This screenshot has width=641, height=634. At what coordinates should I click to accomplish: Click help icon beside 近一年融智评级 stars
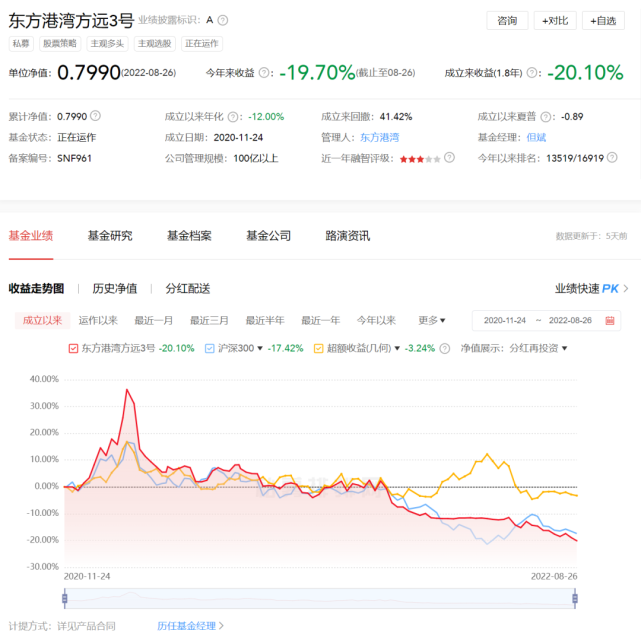[450, 158]
